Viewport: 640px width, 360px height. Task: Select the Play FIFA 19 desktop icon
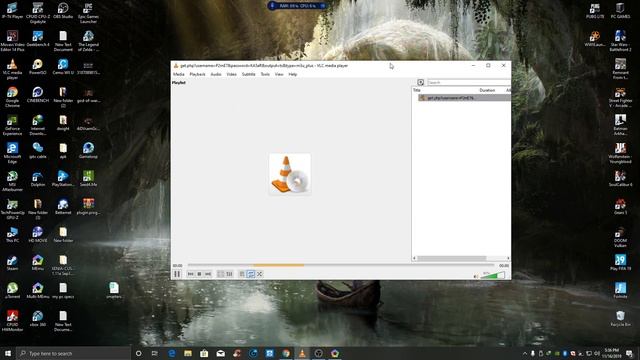pos(620,262)
